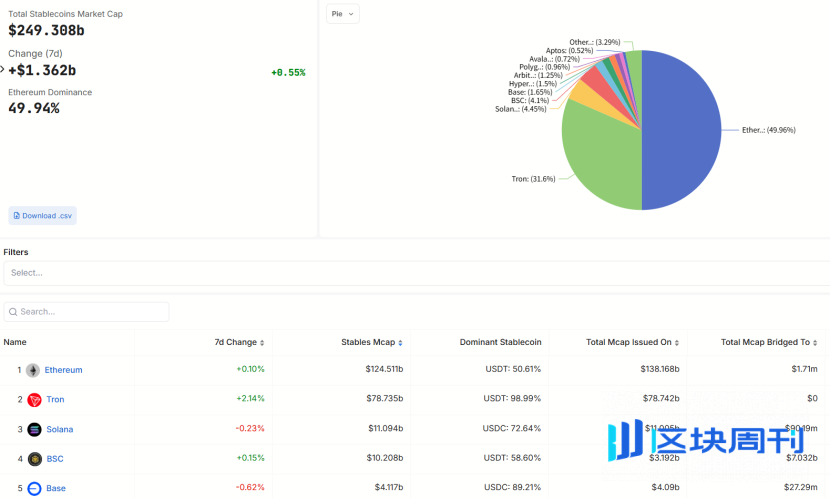Click pie label 'Avala..: (0.72%)'
Screen dimensions: 830x498
tap(554, 59)
